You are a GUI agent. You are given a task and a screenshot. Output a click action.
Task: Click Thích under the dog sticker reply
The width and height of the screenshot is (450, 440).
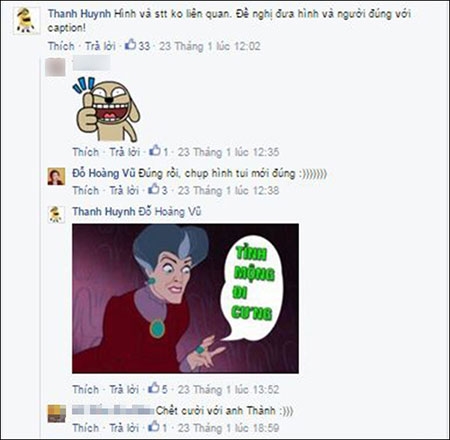(x=86, y=152)
